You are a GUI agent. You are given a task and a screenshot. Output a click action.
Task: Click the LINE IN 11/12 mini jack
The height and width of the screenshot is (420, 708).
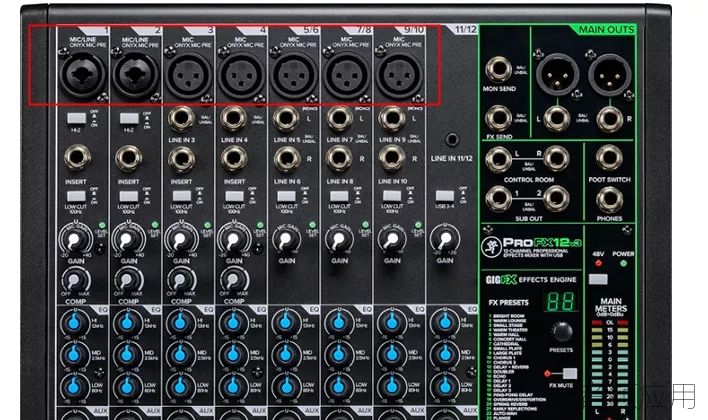[452, 140]
